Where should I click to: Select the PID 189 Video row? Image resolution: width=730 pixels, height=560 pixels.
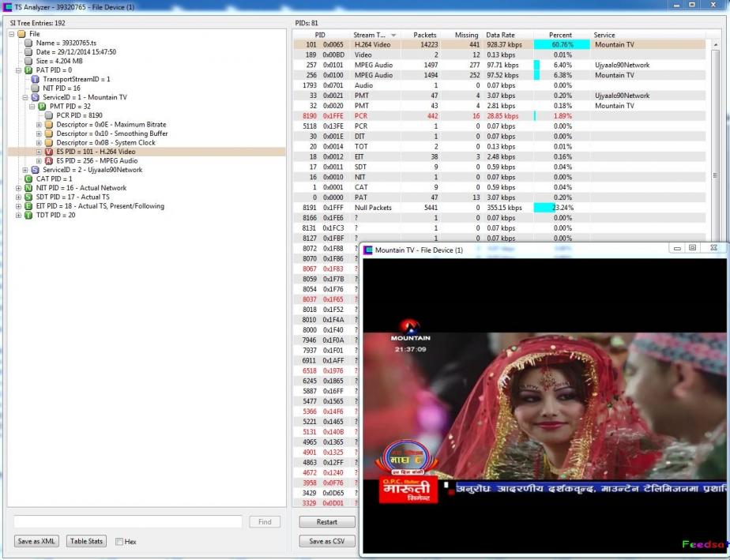pyautogui.click(x=499, y=55)
